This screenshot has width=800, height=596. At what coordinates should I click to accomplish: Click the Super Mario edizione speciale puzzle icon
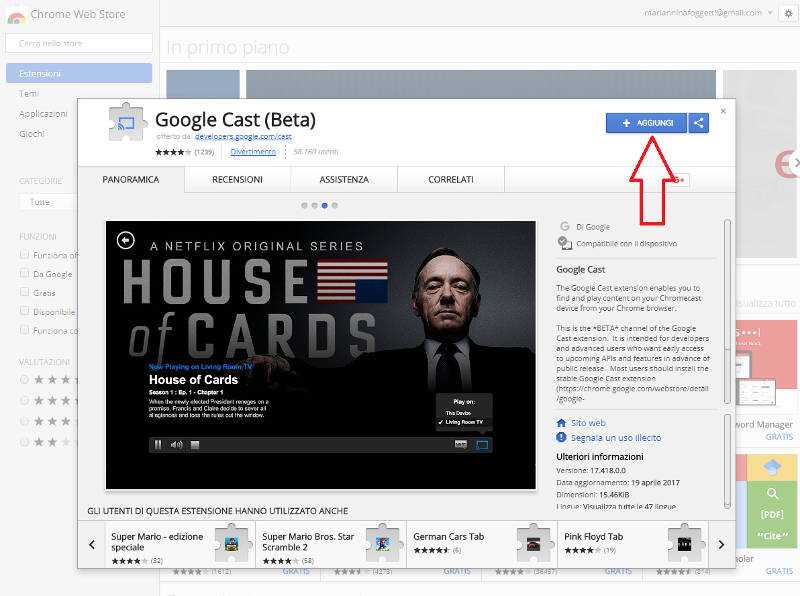coord(233,543)
